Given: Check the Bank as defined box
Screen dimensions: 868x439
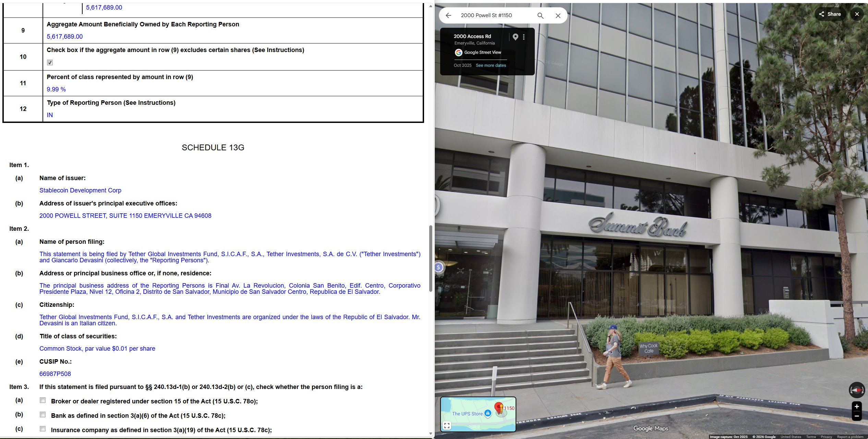Looking at the screenshot, I should [43, 415].
